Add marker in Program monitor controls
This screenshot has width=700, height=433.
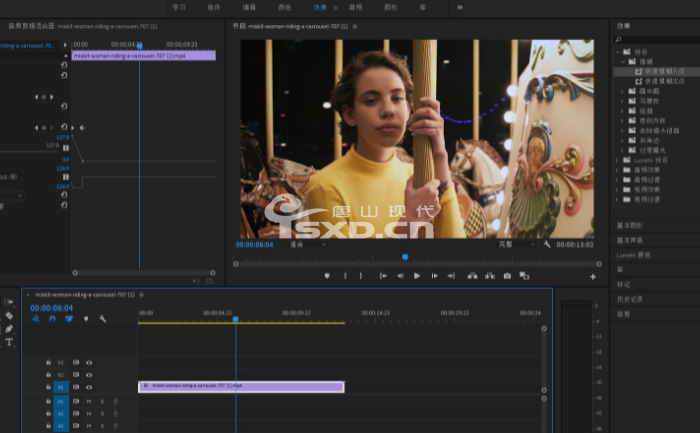click(327, 276)
